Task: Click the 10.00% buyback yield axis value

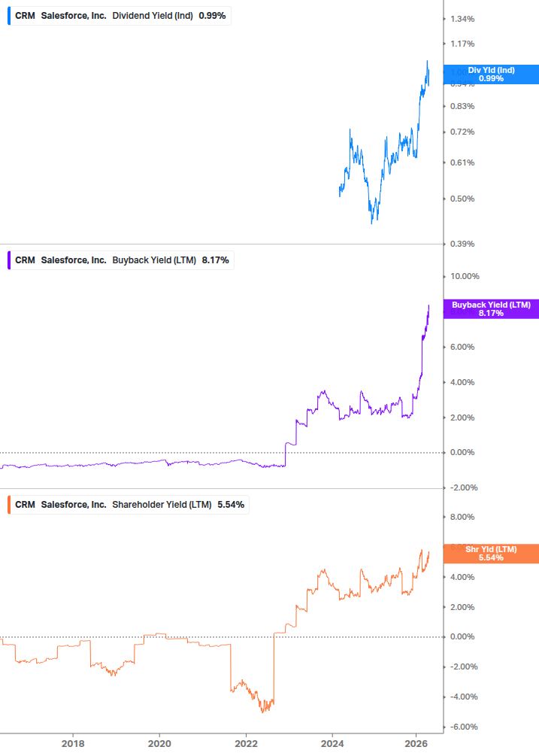Action: (465, 276)
